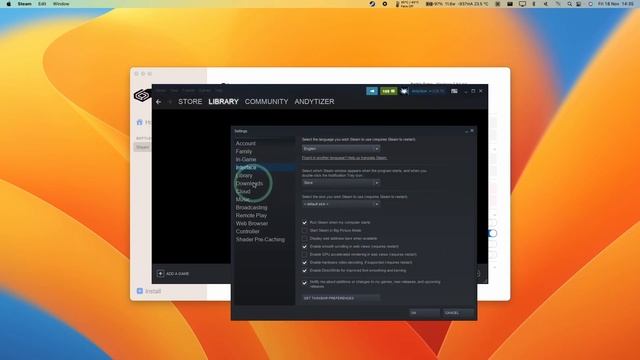Open the startup window dropdown showing Store
This screenshot has width=640, height=360.
[x=341, y=182]
